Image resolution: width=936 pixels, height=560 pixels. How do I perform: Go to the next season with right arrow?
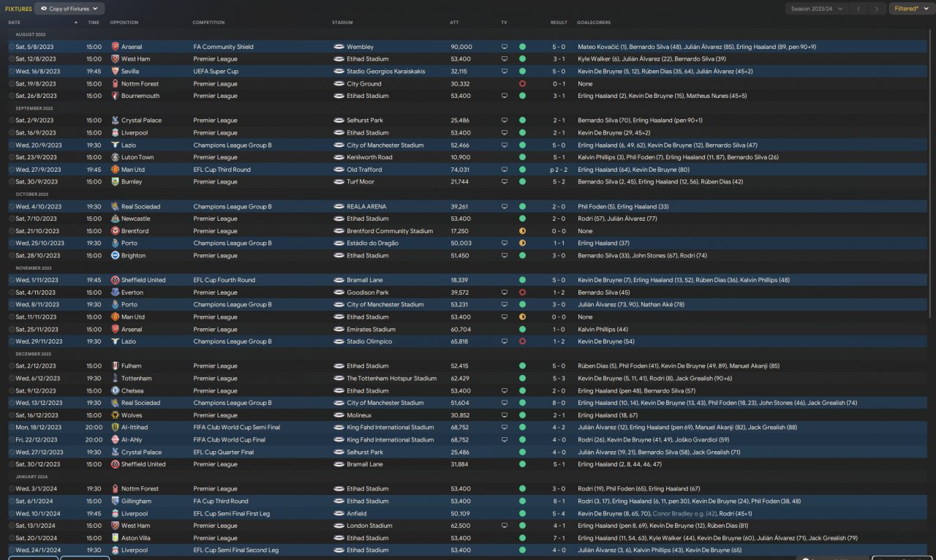(x=877, y=9)
